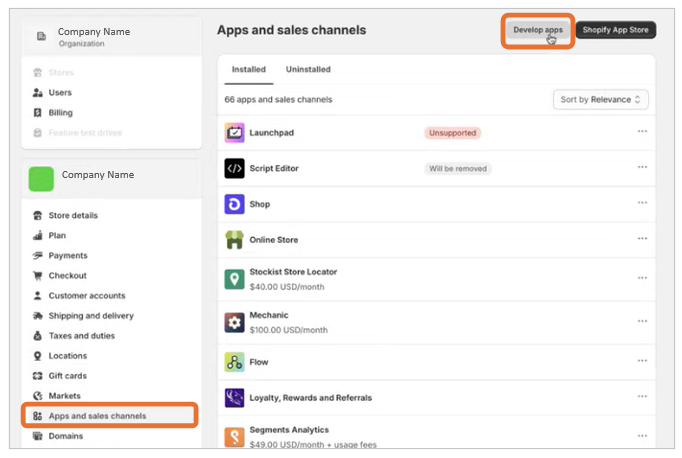Viewport: 682px width, 458px height.
Task: Click the Stockist Store Locator icon
Action: pyautogui.click(x=234, y=279)
